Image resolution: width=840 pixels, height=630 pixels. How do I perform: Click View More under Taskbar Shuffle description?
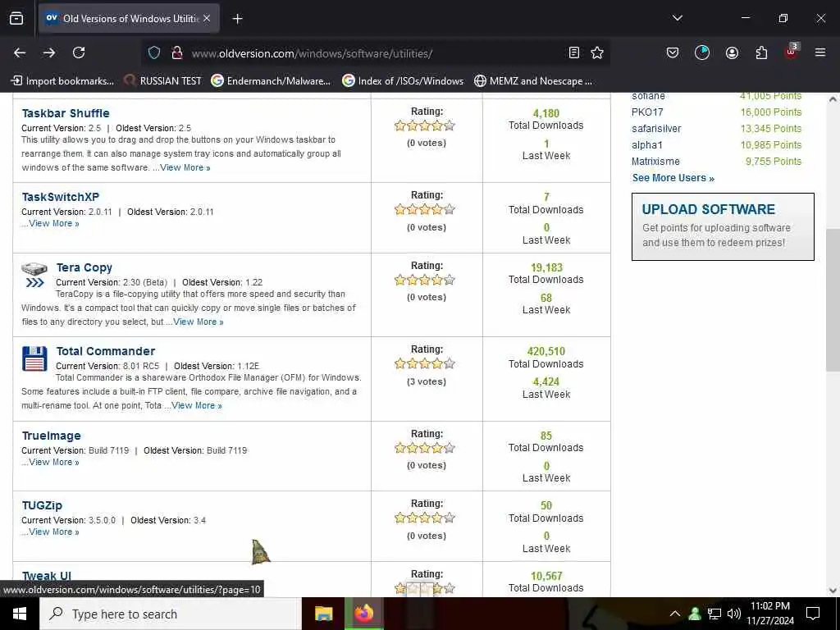[x=185, y=167]
